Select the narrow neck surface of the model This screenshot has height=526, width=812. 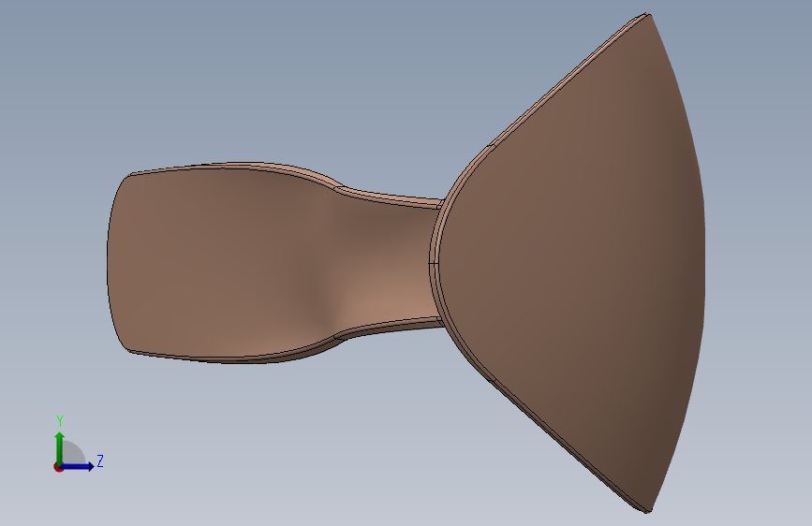pos(386,261)
